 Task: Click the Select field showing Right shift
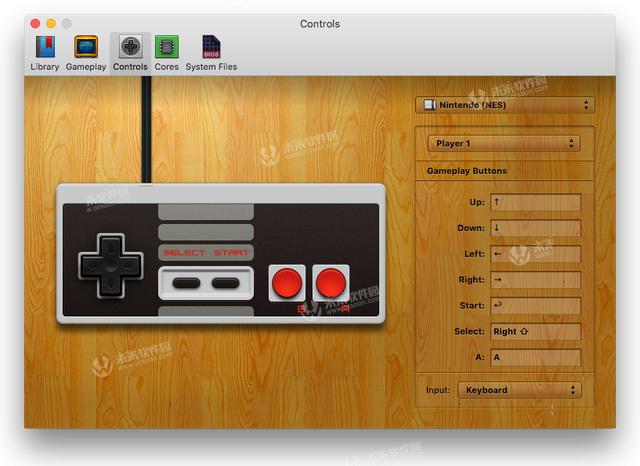(x=536, y=331)
